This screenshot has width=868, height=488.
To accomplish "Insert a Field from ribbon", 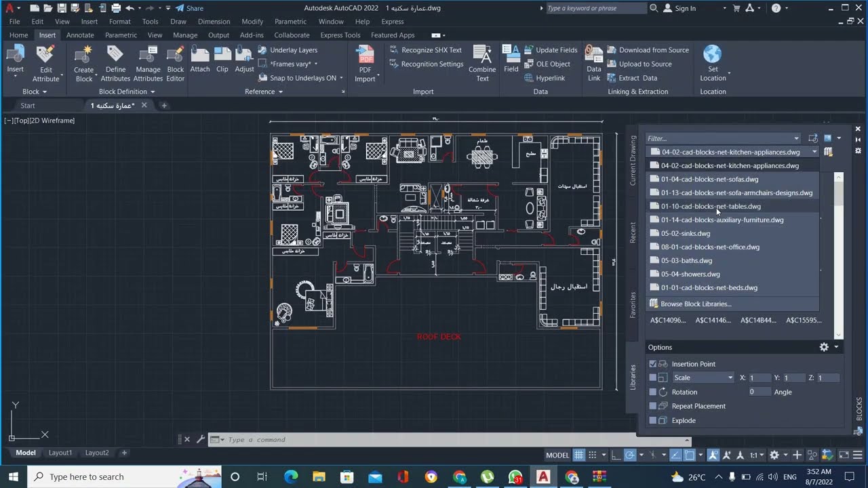I will [x=511, y=60].
